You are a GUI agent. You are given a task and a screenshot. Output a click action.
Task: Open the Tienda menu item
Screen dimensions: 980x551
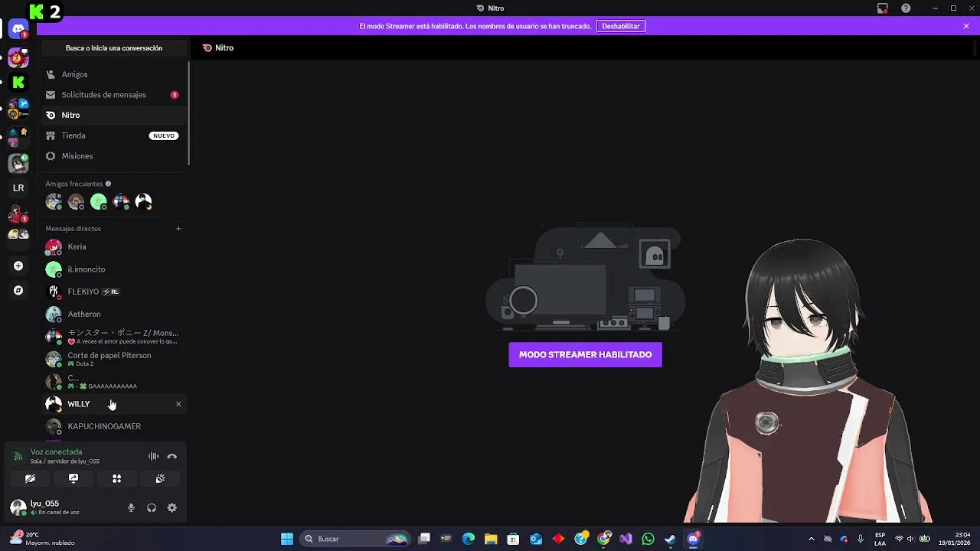[x=114, y=135]
